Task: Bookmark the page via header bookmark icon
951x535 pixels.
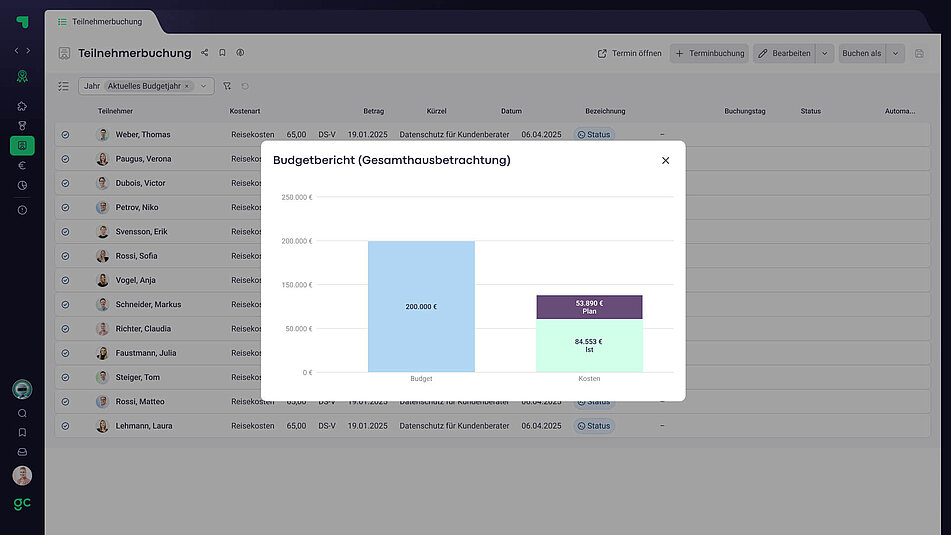Action: (x=222, y=53)
